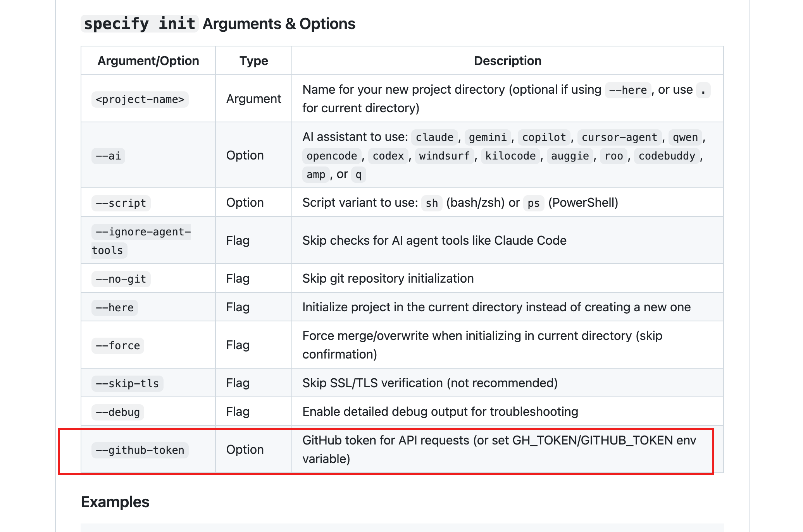803x532 pixels.
Task: Select the windsurf assistant chip
Action: [x=444, y=156]
